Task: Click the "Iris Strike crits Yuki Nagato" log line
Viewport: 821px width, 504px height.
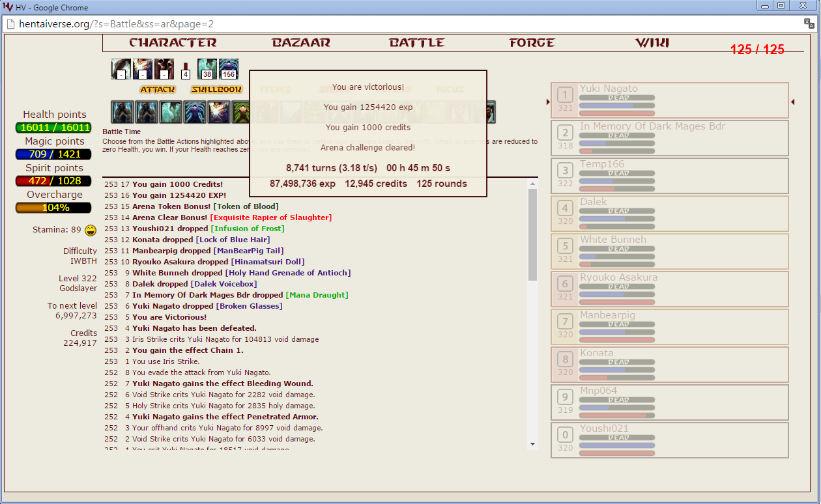Action: pyautogui.click(x=225, y=339)
